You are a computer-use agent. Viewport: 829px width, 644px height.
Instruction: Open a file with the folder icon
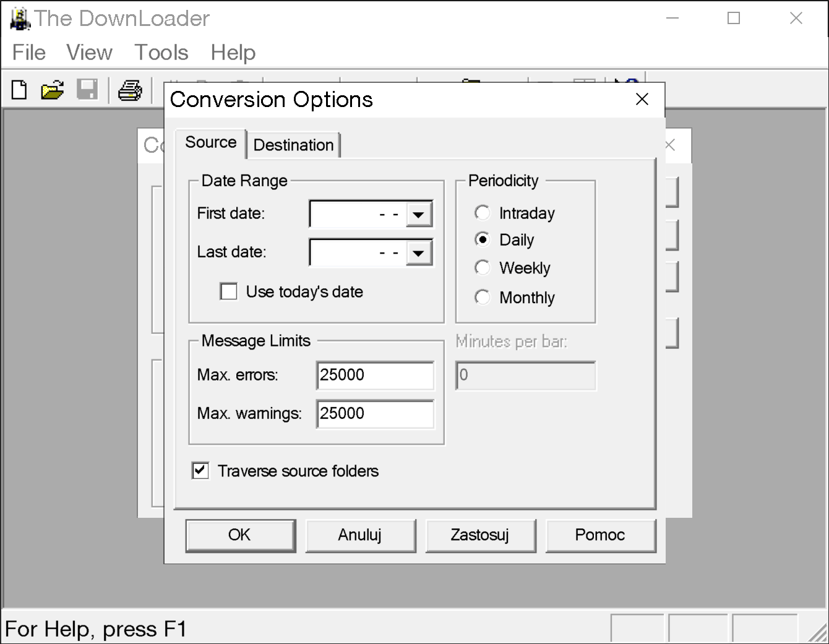pyautogui.click(x=52, y=90)
